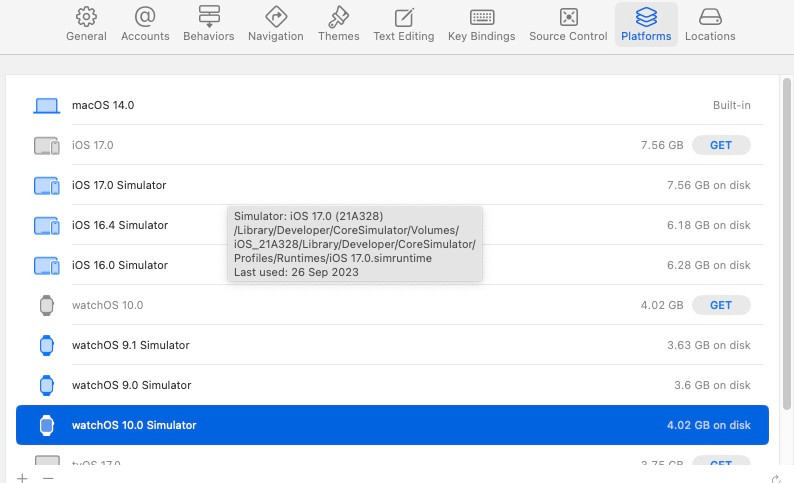Select the Navigation settings icon
794x483 pixels.
[x=275, y=17]
